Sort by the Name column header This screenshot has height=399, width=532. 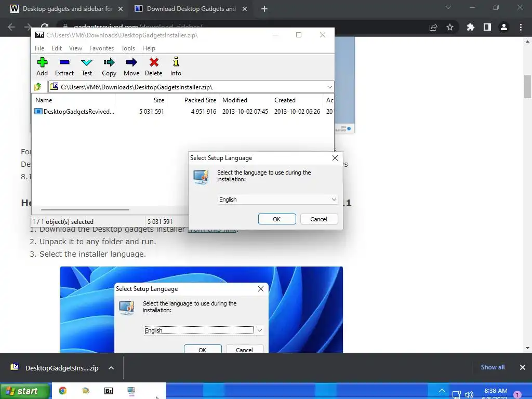pos(74,100)
